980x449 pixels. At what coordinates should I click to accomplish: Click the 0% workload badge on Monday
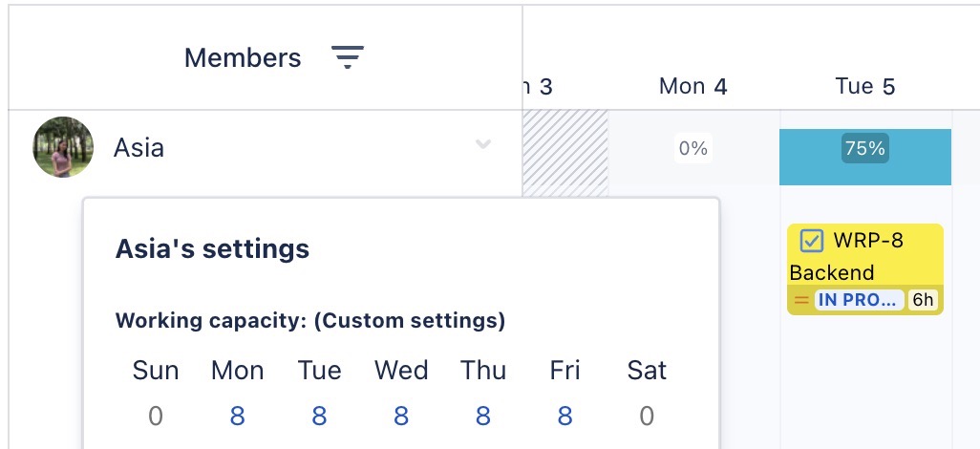[x=692, y=148]
